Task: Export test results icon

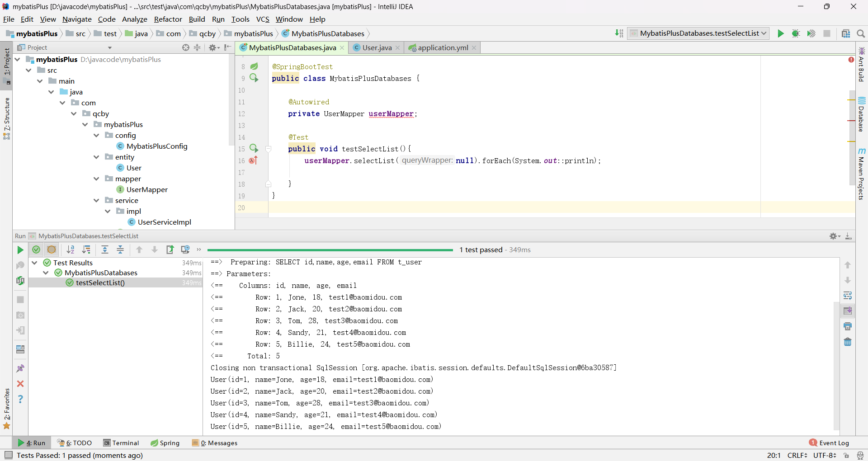Action: click(x=170, y=249)
